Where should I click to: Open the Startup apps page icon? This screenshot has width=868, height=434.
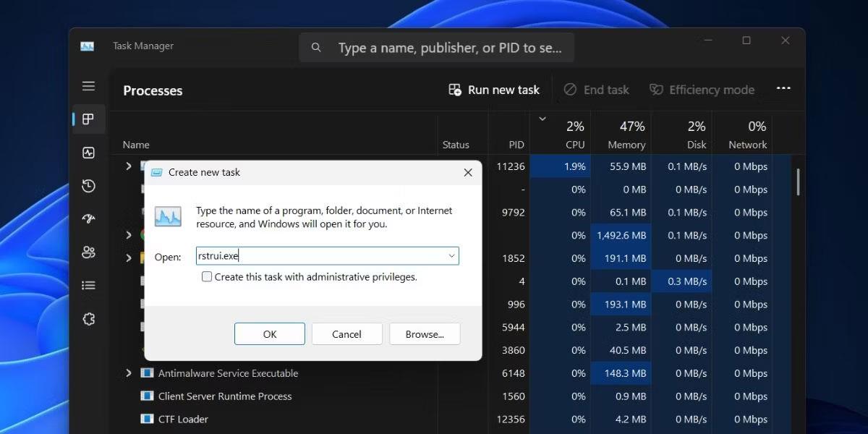88,219
